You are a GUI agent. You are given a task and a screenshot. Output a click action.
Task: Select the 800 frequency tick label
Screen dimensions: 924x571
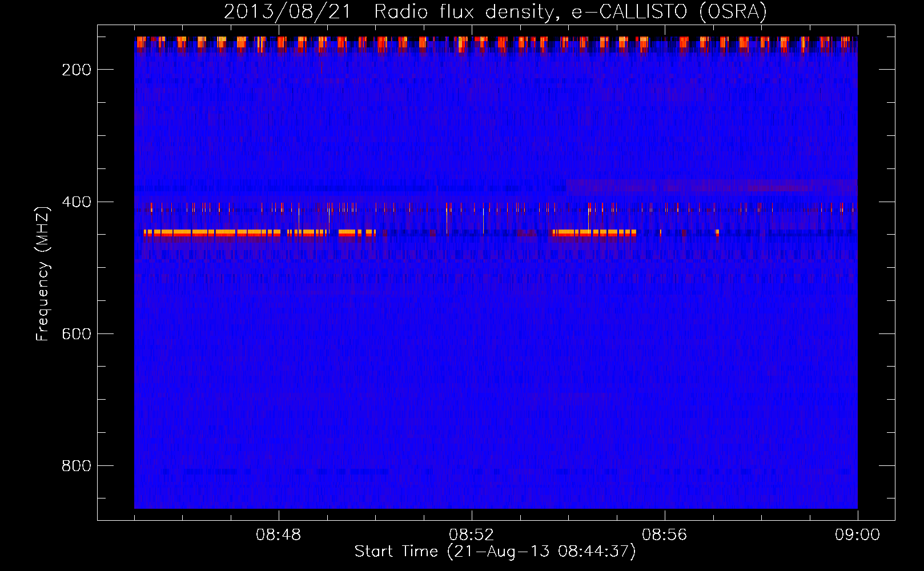coord(77,466)
